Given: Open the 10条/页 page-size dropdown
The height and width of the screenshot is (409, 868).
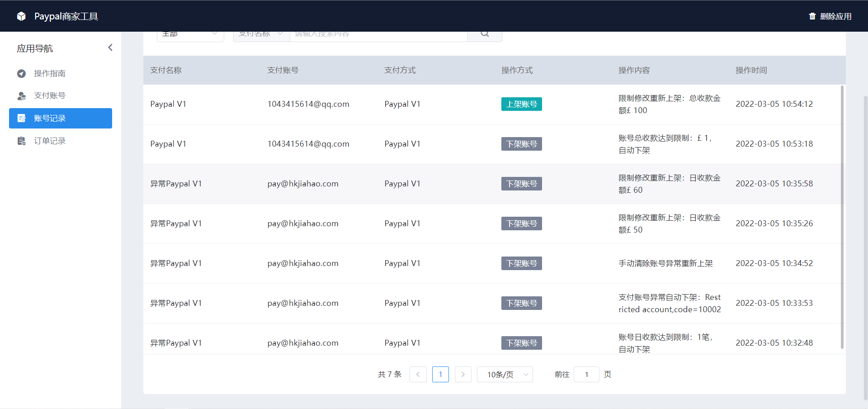Looking at the screenshot, I should coord(505,374).
